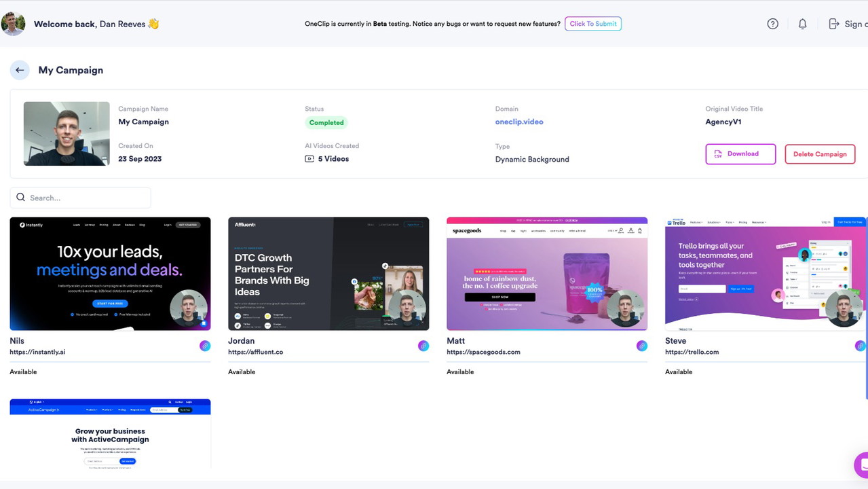Click the Click To Submit button
This screenshot has height=489, width=868.
click(593, 24)
